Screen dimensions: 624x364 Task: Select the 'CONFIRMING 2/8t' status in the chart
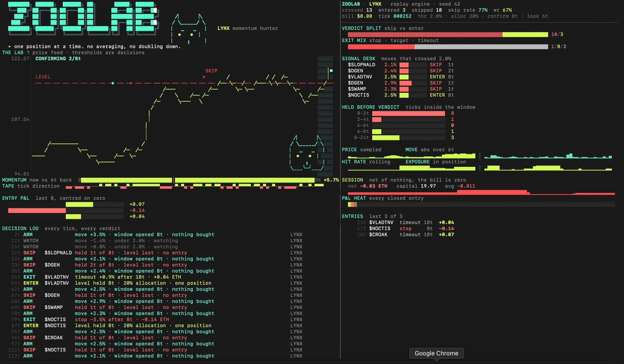tap(58, 59)
